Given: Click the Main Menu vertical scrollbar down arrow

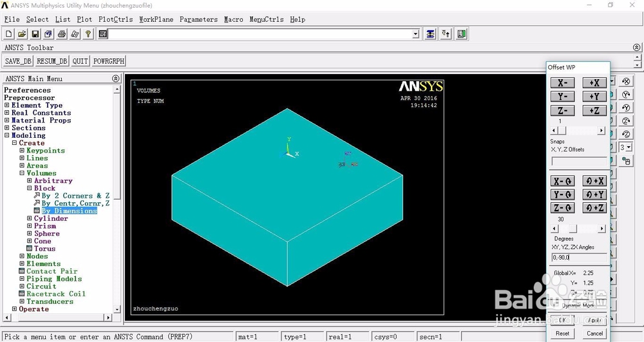Looking at the screenshot, I should (x=117, y=309).
